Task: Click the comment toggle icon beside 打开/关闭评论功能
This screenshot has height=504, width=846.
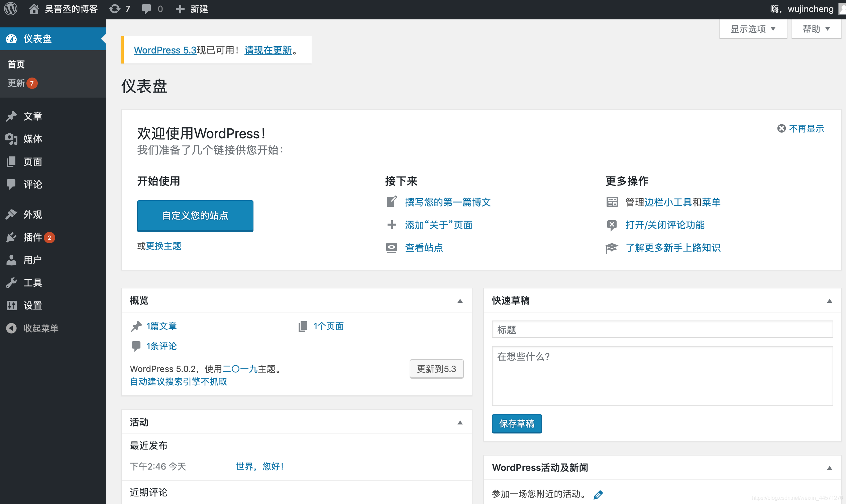Action: pyautogui.click(x=612, y=225)
